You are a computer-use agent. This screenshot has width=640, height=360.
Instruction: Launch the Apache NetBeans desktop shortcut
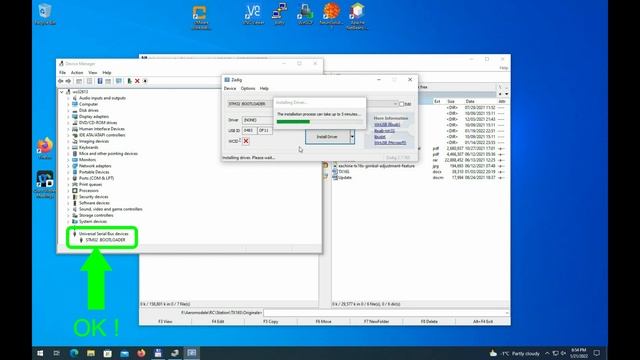[356, 16]
